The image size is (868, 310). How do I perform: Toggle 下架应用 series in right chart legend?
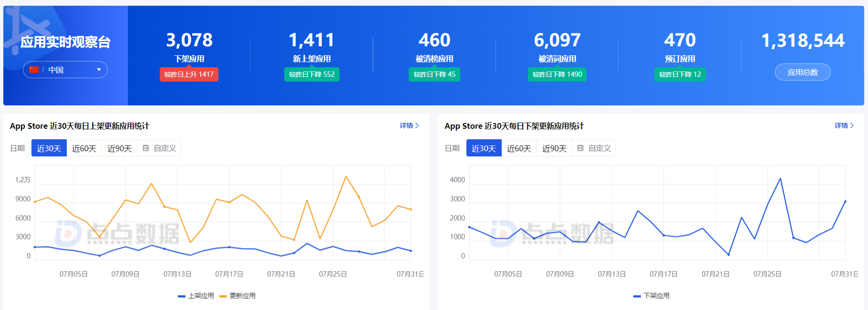tap(651, 296)
